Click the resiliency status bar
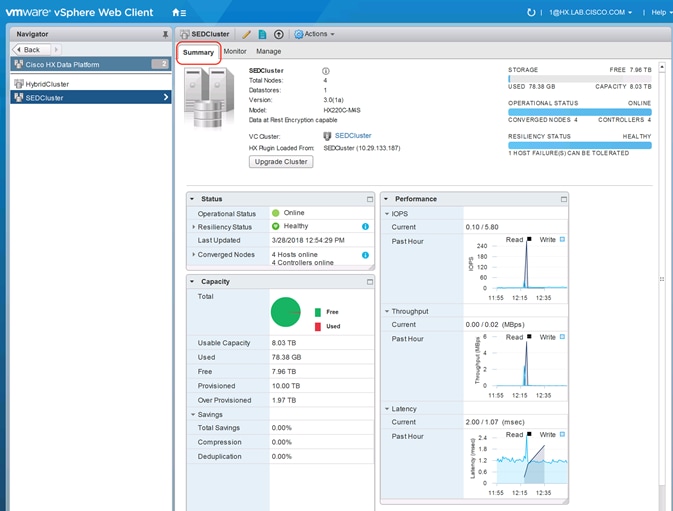673x511 pixels. pos(580,145)
